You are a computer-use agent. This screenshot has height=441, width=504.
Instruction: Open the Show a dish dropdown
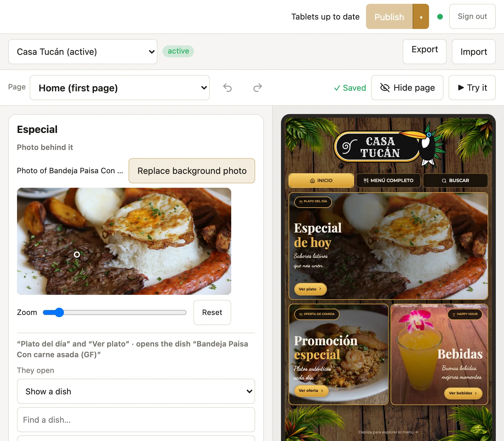136,391
